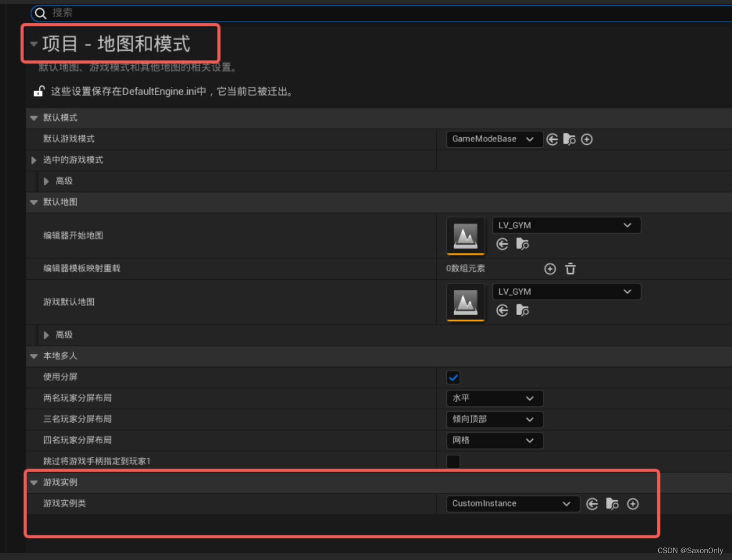Use selected asset for 默认游戏模式
Screen dimensions: 732x560
(x=552, y=139)
